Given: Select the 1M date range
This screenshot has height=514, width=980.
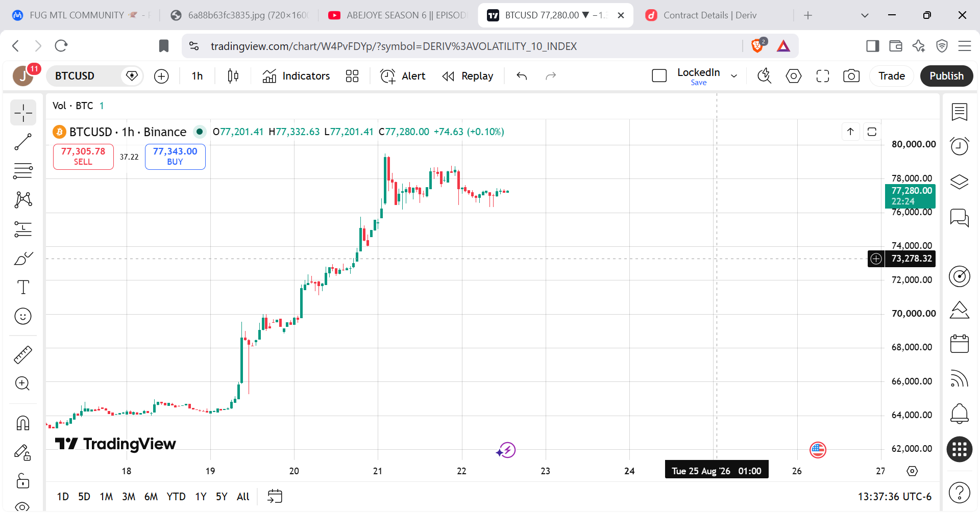Looking at the screenshot, I should (x=106, y=497).
